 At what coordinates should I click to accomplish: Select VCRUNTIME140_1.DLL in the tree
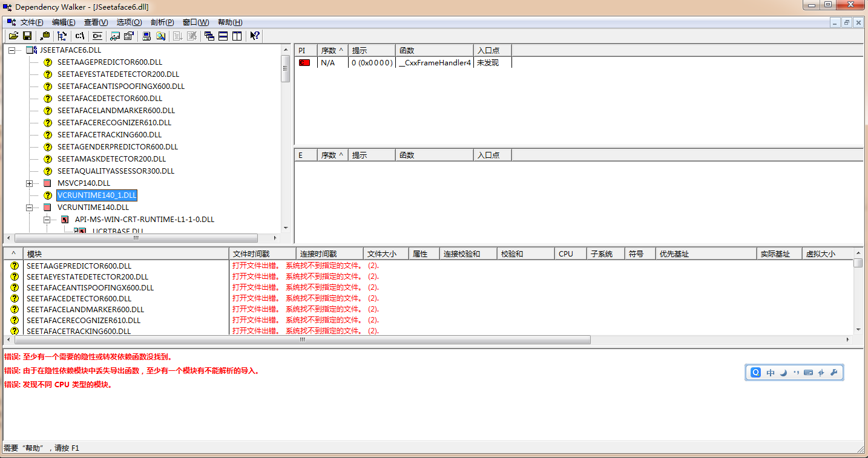(x=97, y=195)
